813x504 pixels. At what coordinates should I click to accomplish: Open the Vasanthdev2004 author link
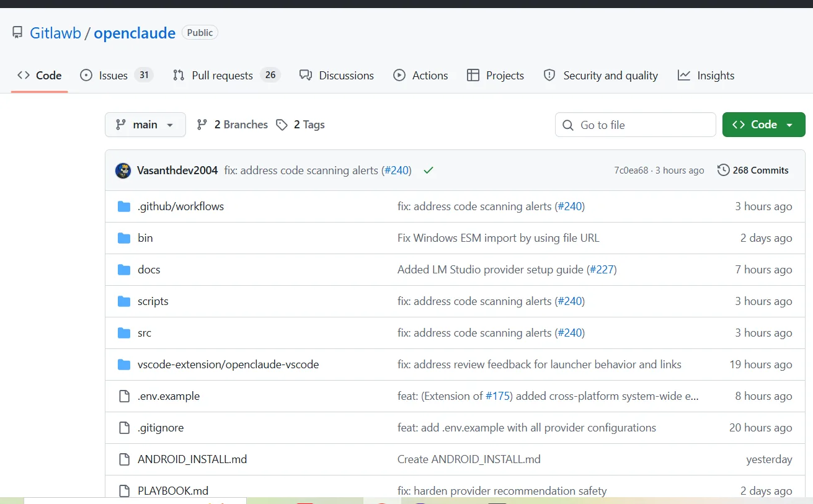(x=177, y=170)
